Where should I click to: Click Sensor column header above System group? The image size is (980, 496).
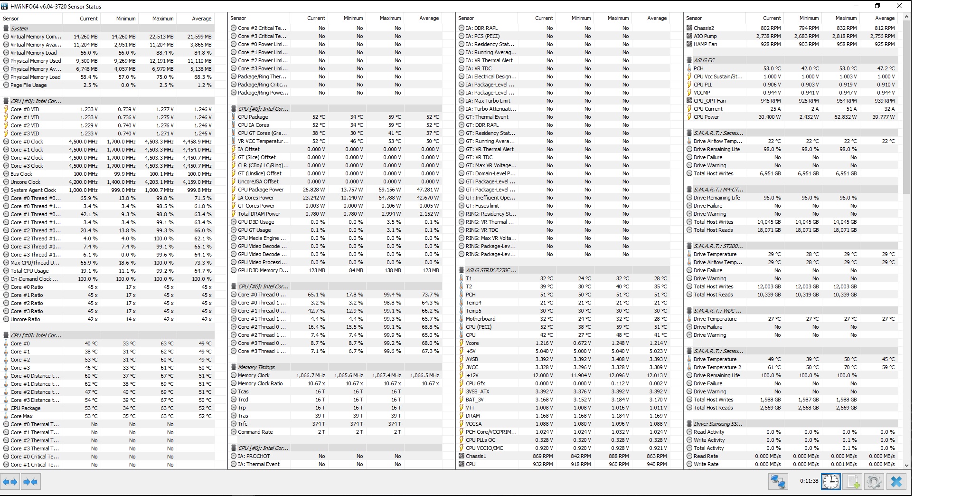coord(32,19)
